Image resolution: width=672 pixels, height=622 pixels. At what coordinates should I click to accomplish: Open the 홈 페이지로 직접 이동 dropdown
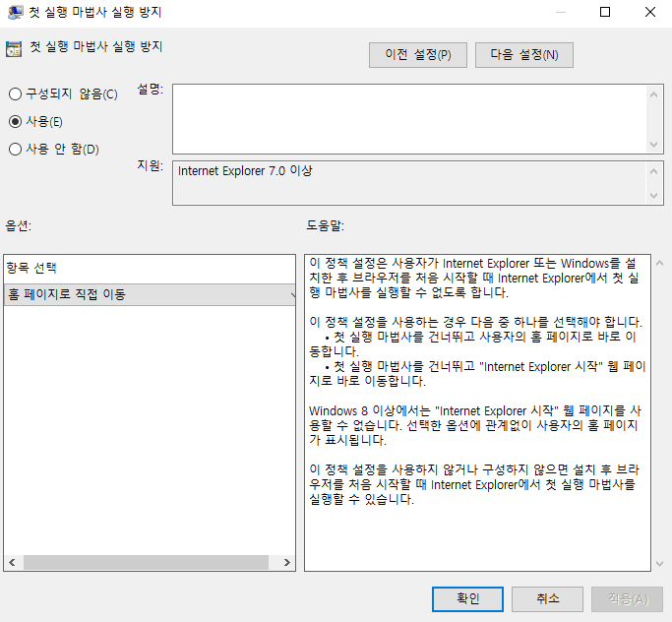pyautogui.click(x=150, y=294)
